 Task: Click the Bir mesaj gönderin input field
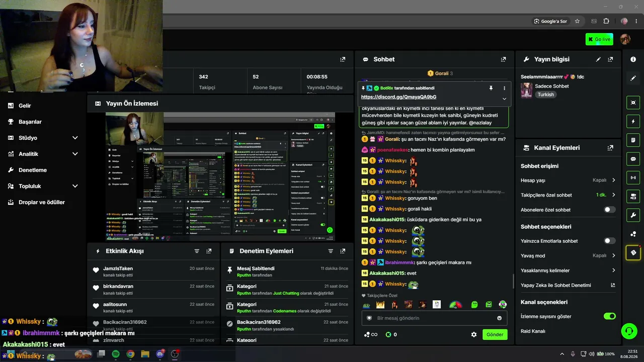434,318
